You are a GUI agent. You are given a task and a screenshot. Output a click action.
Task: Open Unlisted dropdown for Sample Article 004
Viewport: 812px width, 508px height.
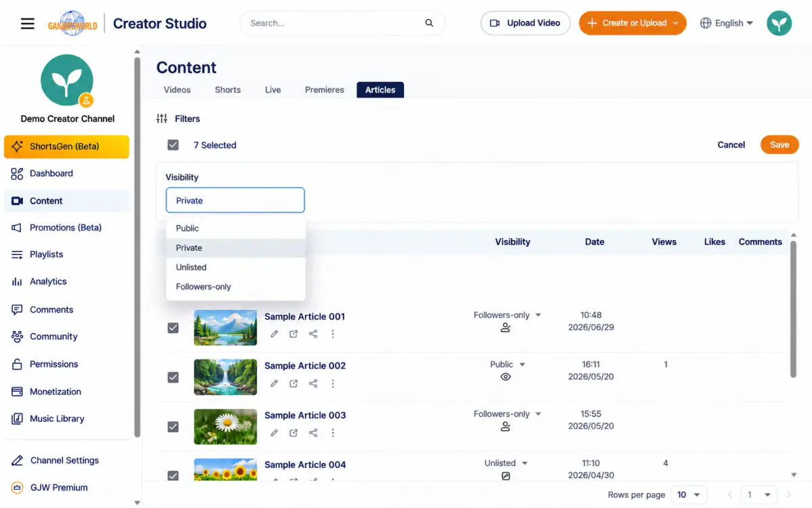click(x=506, y=463)
